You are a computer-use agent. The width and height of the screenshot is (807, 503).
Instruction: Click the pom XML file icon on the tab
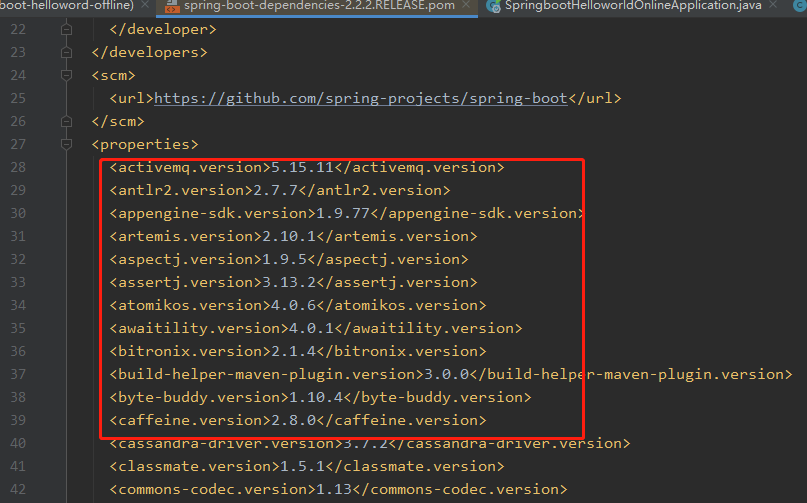(x=171, y=6)
